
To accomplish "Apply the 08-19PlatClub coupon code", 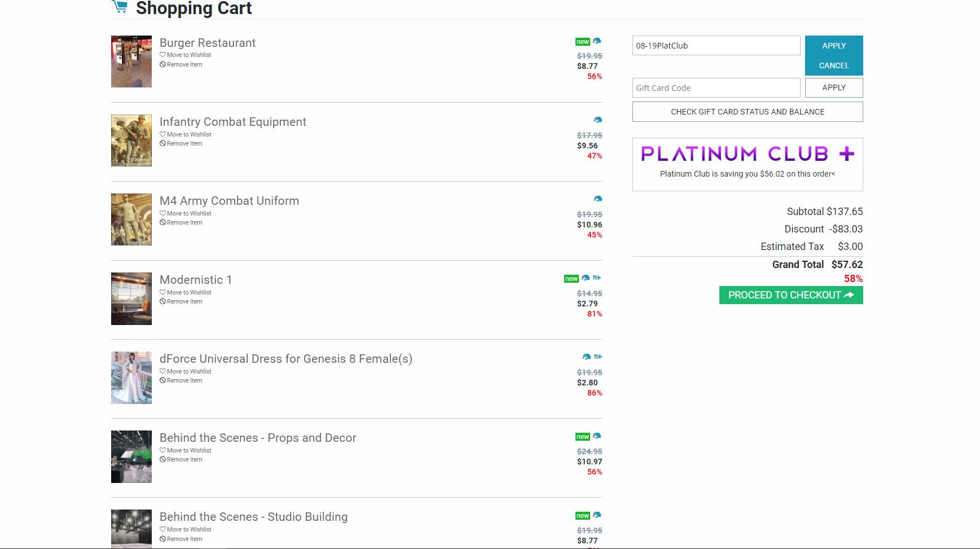I will point(833,46).
